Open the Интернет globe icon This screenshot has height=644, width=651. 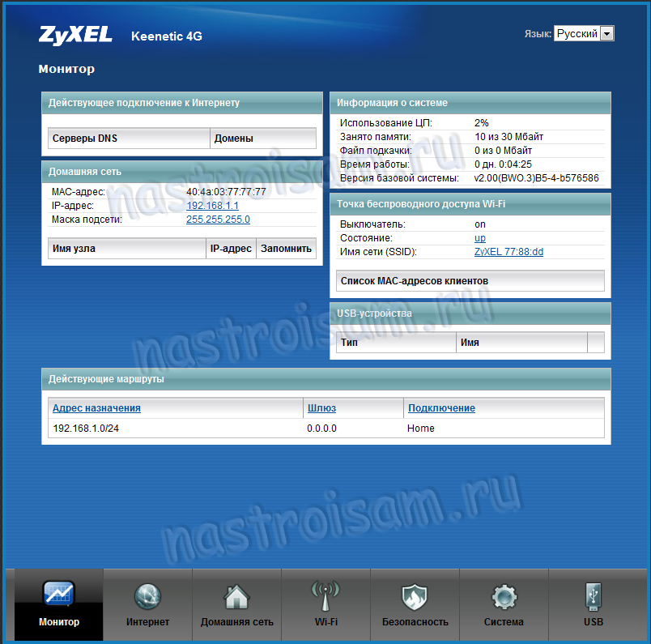point(147,598)
